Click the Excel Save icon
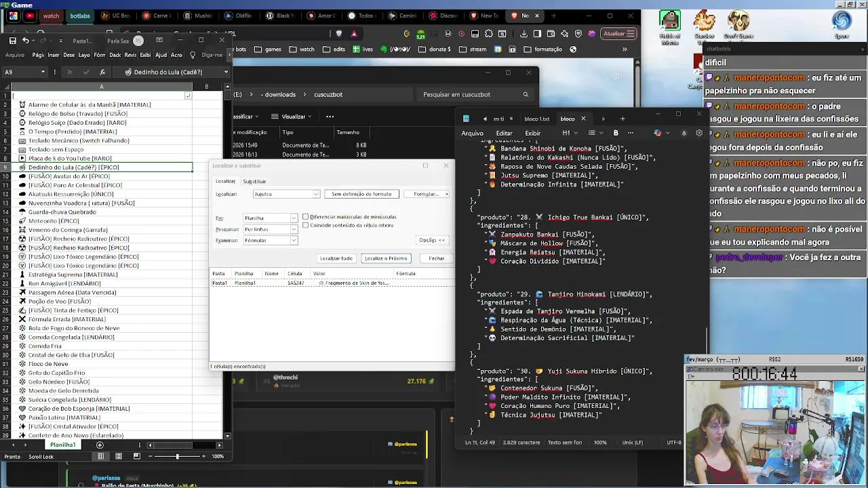Screen dimensions: 868x488 (12, 41)
